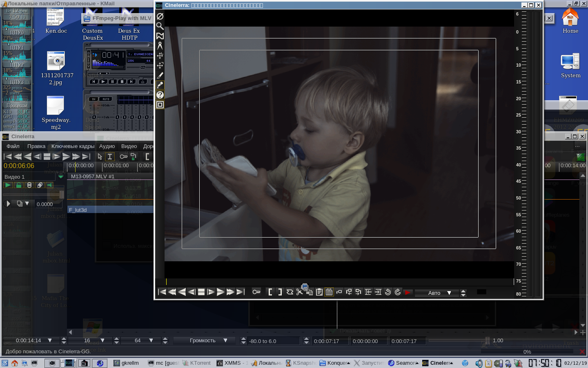The image size is (588, 368).
Task: Adjust the Видео 1 fade slider
Action: coord(33,194)
